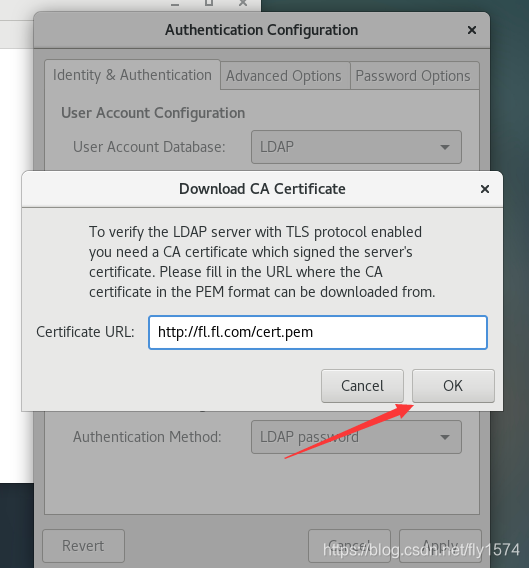Screen dimensions: 530x569
Task: Click Cancel at bottom of Authentication Configuration
Action: [x=349, y=546]
